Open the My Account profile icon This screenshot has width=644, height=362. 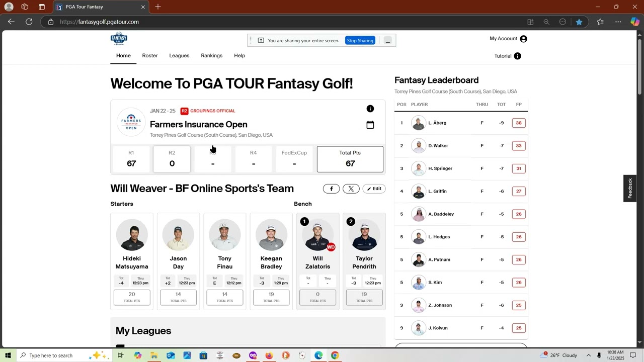point(524,39)
